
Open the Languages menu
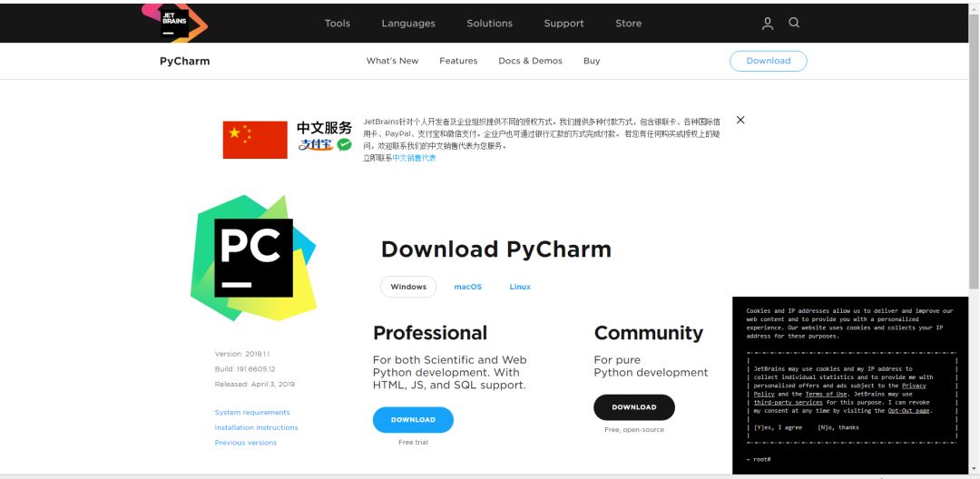pyautogui.click(x=408, y=23)
